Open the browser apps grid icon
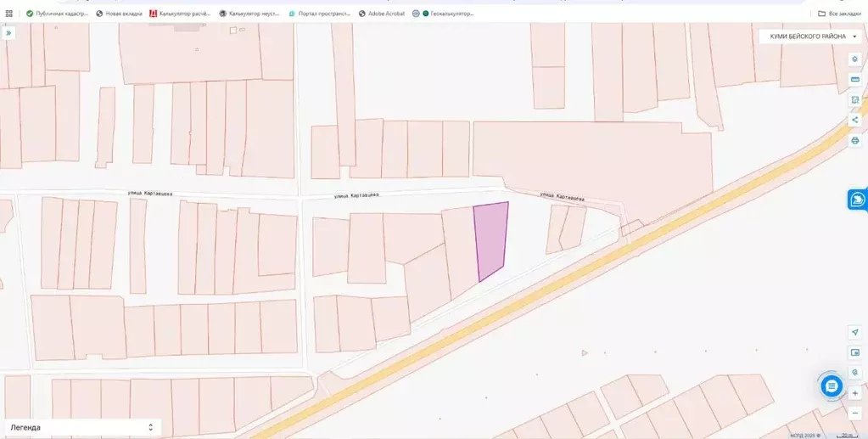 click(9, 14)
